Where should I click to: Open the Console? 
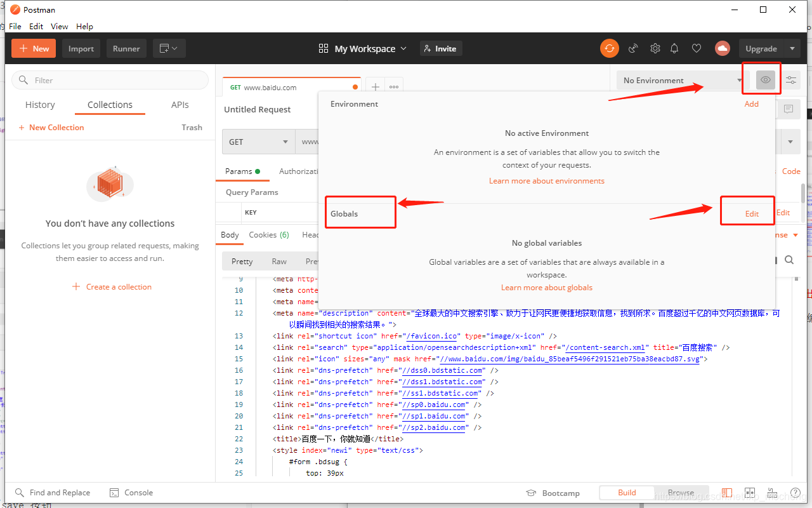point(131,493)
